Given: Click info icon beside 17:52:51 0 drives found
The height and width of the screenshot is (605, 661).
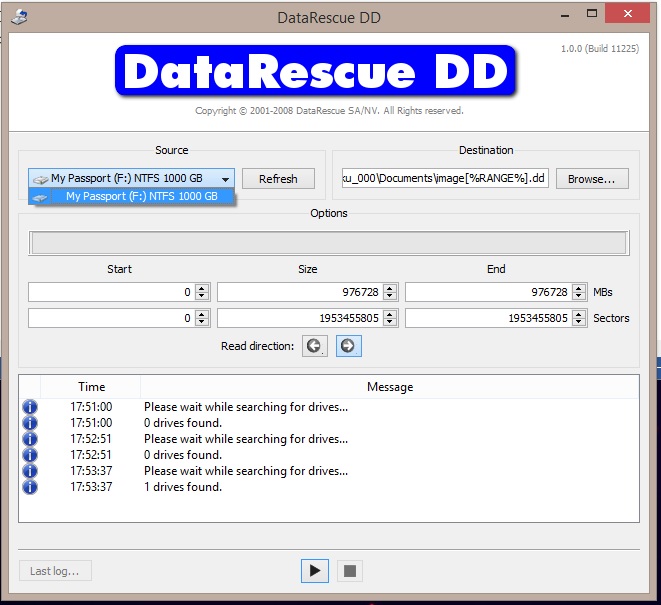Looking at the screenshot, I should pos(30,455).
